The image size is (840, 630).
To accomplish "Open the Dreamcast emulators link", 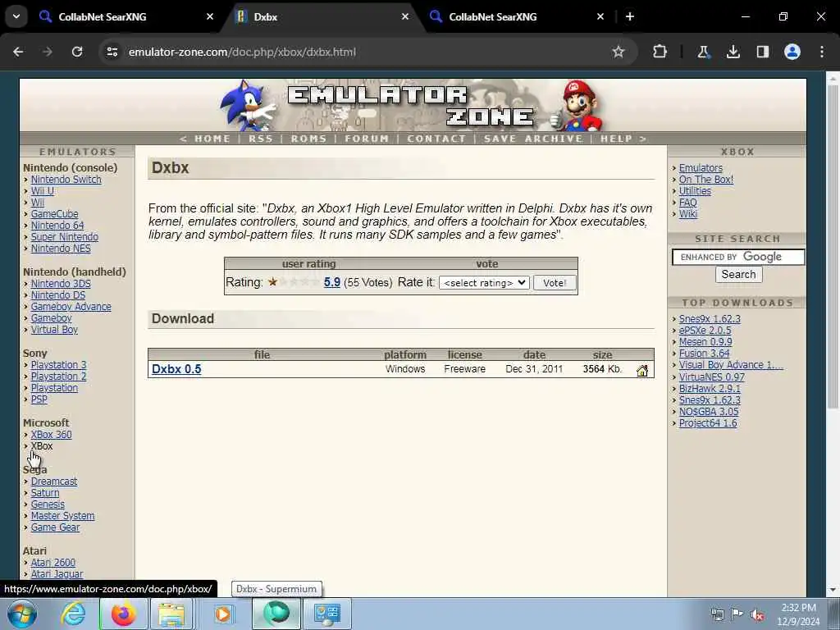I will 54,481.
